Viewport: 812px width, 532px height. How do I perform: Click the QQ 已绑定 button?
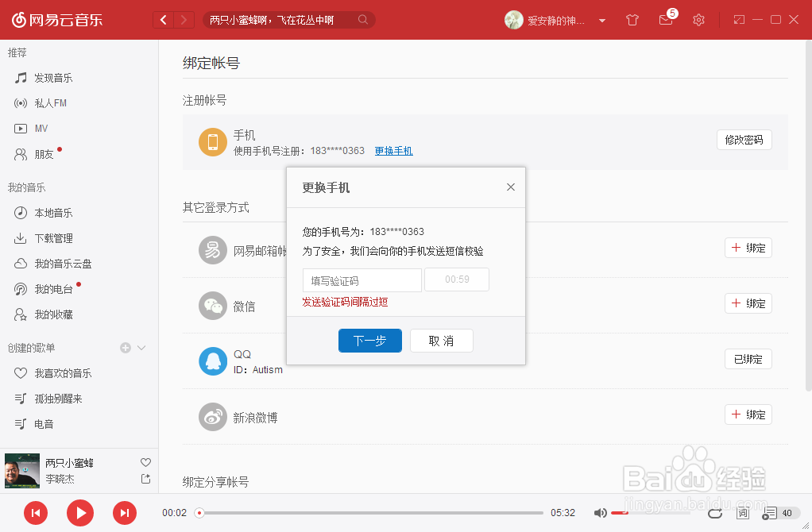[x=748, y=359]
